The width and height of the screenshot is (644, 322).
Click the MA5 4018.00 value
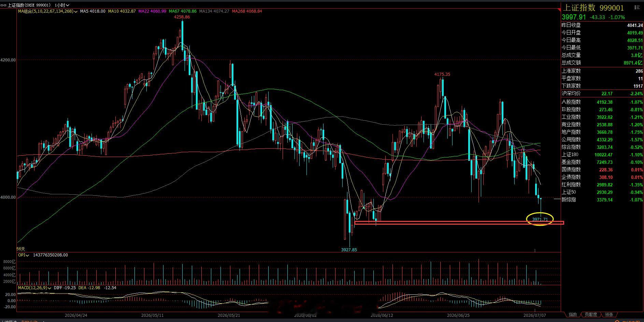[x=92, y=11]
